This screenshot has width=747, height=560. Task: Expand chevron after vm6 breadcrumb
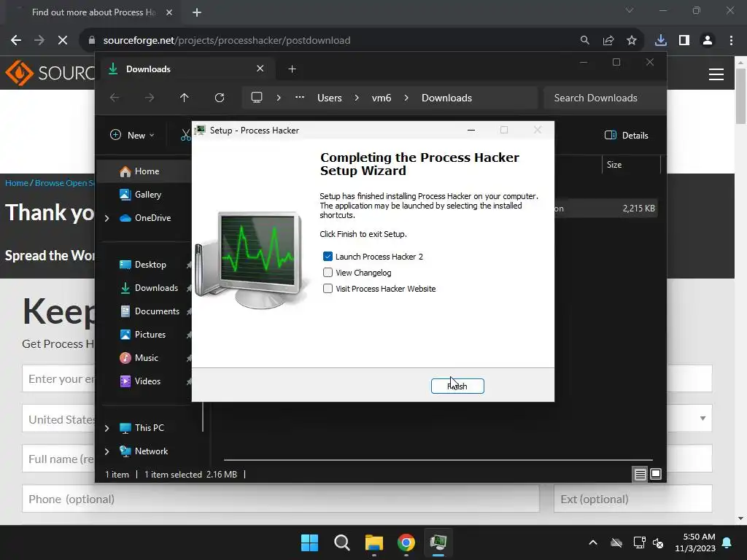click(406, 98)
